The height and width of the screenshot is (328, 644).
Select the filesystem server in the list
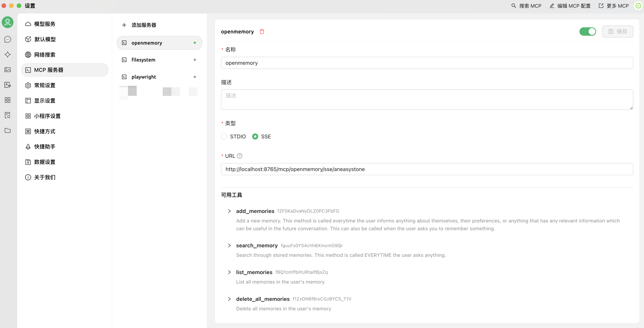click(x=159, y=60)
